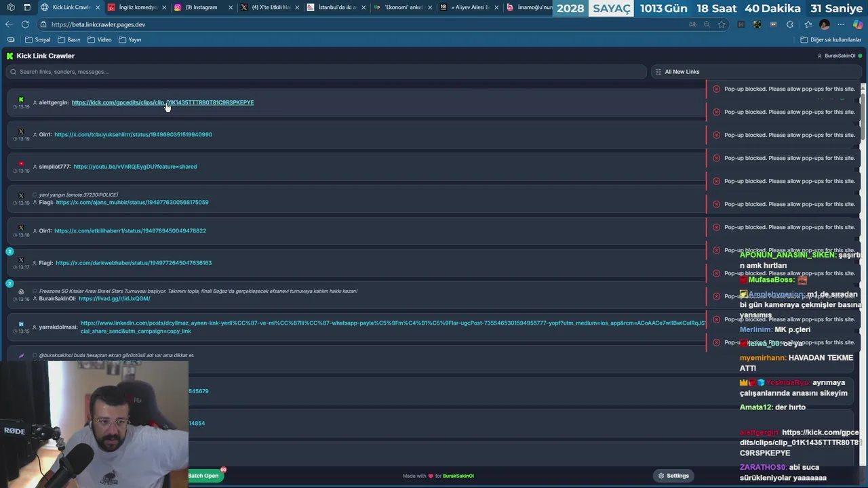Click the translate page icon in address bar
868x488 pixels.
[x=692, y=24]
